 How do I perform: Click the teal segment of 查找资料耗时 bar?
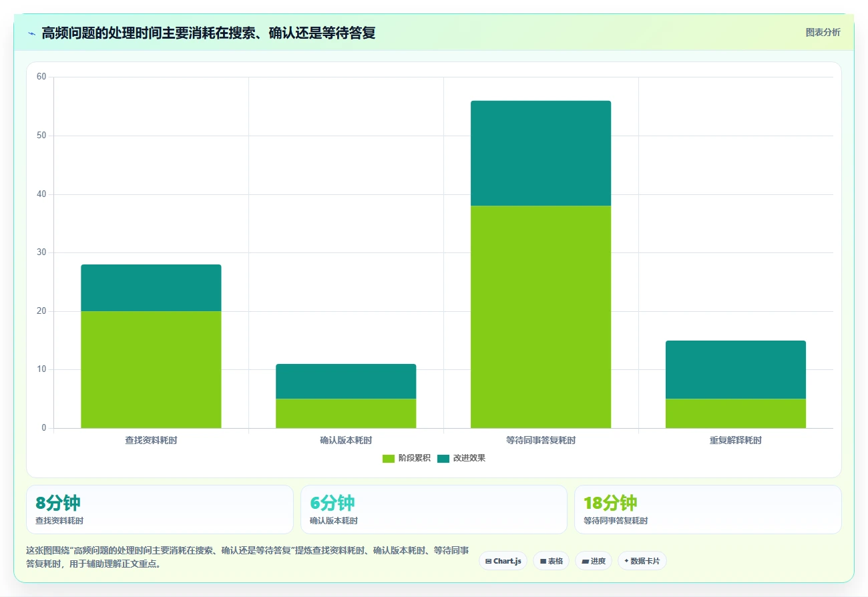(151, 288)
